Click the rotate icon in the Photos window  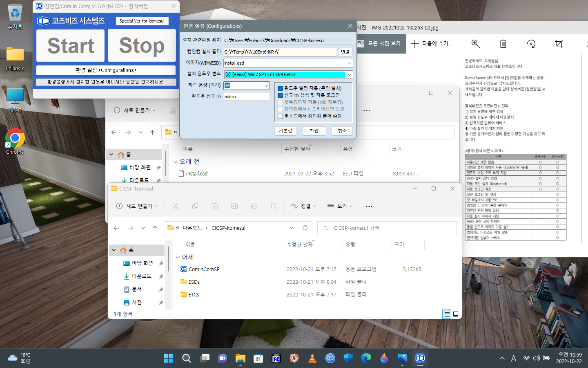531,43
